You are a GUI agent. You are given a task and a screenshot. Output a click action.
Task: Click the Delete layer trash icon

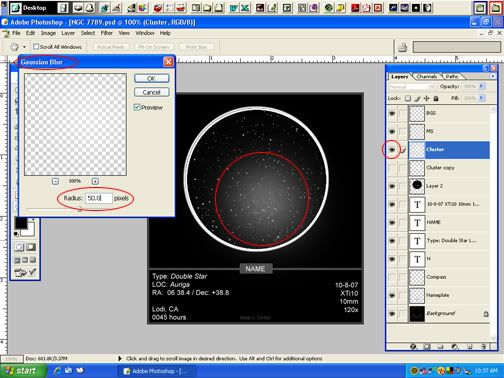point(483,347)
